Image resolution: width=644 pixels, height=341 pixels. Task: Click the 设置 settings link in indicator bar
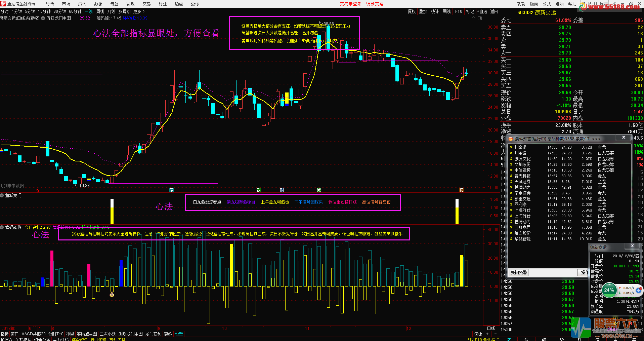point(179,334)
